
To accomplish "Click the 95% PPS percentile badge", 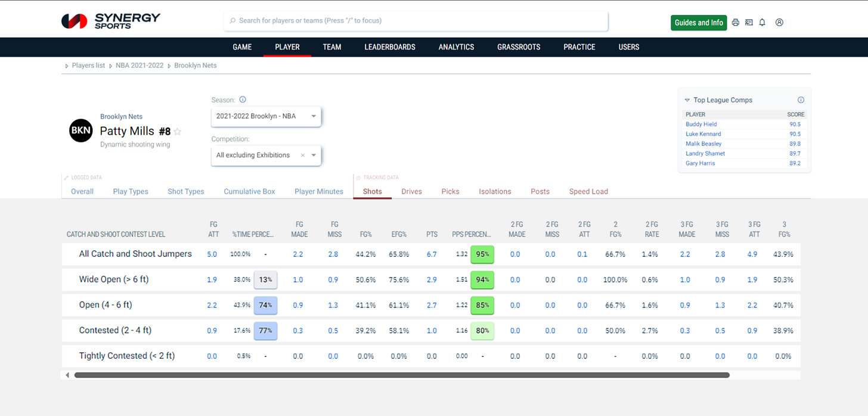I will coord(482,254).
